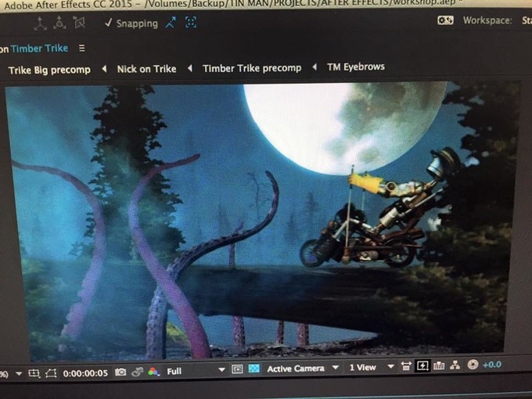Viewport: 532px width, 399px height.
Task: Take a snapshot with camera icon
Action: click(120, 372)
